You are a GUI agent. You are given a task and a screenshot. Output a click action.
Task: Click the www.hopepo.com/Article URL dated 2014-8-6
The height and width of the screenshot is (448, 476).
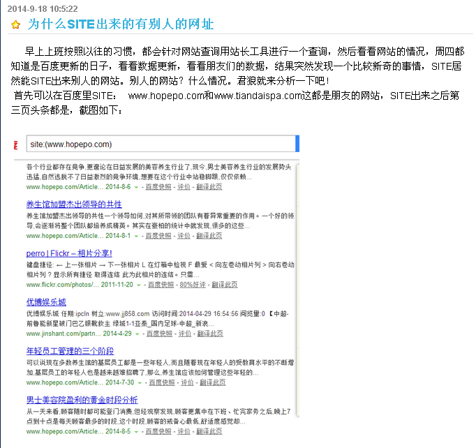65,187
